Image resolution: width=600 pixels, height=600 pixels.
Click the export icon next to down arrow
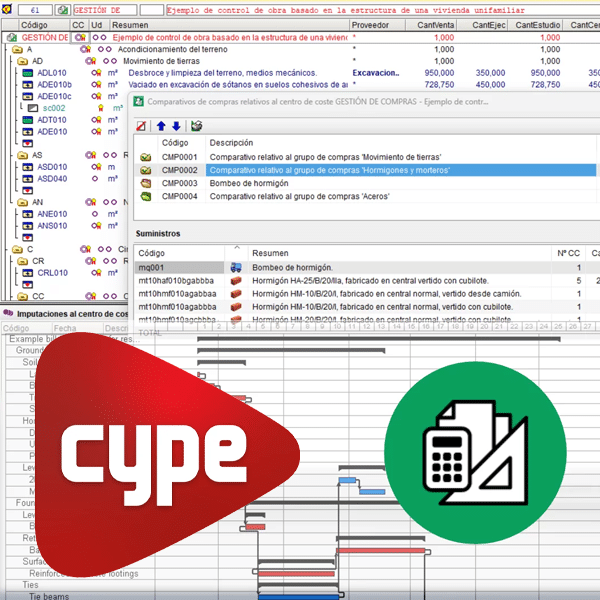pyautogui.click(x=196, y=126)
